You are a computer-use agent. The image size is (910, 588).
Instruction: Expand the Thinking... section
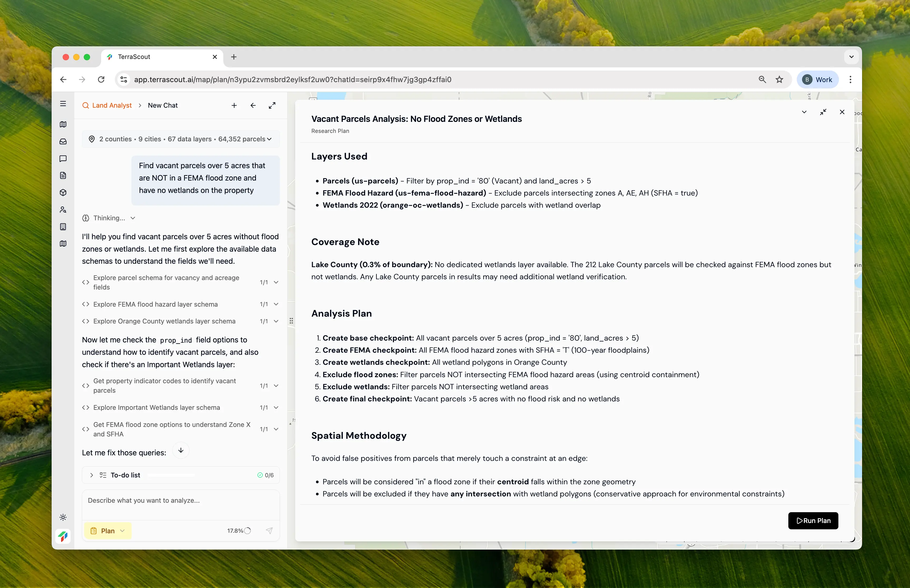[x=132, y=218]
